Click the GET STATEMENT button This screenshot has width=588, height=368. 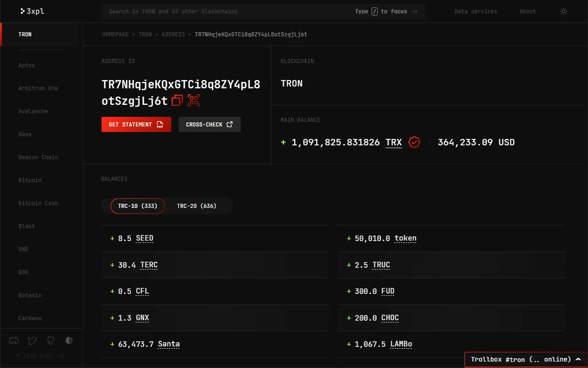[x=136, y=125]
